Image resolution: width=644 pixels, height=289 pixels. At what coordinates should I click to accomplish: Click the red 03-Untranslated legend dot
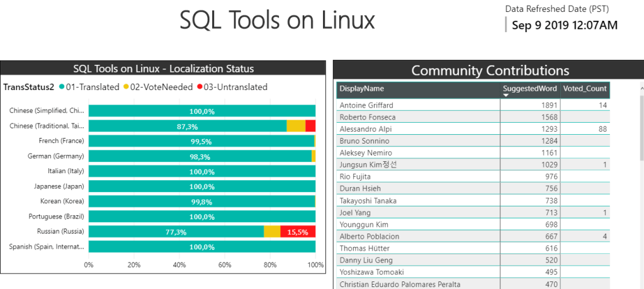[200, 88]
